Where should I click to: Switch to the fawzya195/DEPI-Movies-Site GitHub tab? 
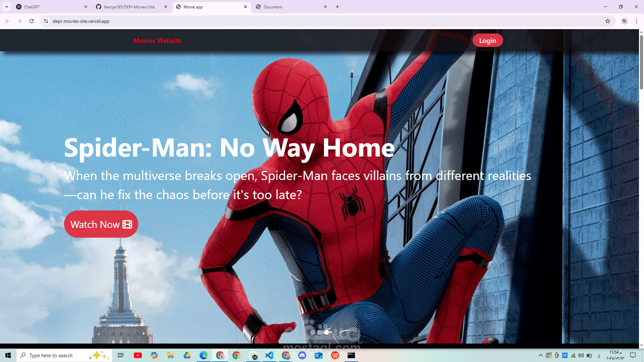click(129, 7)
